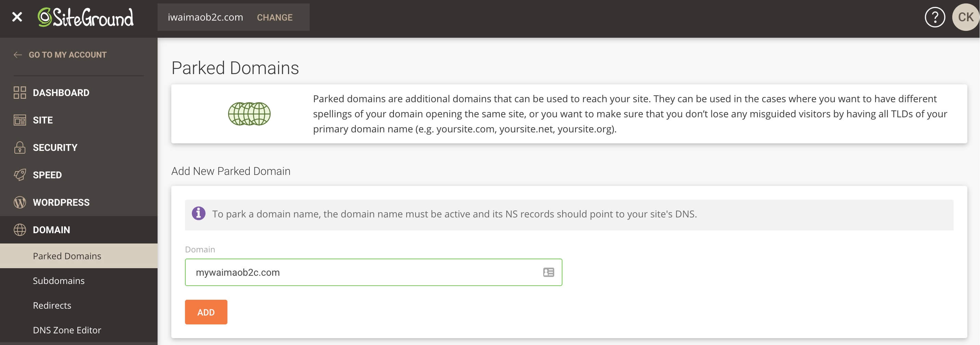Open the help question mark icon
The width and height of the screenshot is (980, 345).
coord(934,17)
